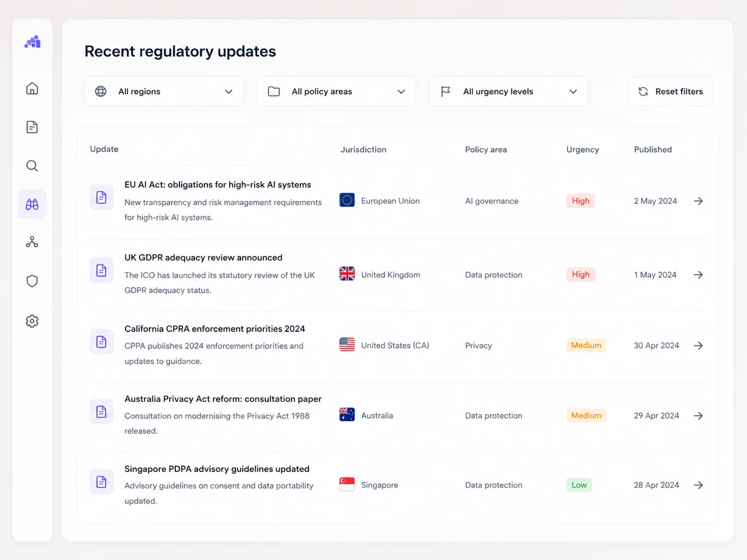This screenshot has height=560, width=747.
Task: Open the Home icon in sidebar
Action: [x=32, y=88]
